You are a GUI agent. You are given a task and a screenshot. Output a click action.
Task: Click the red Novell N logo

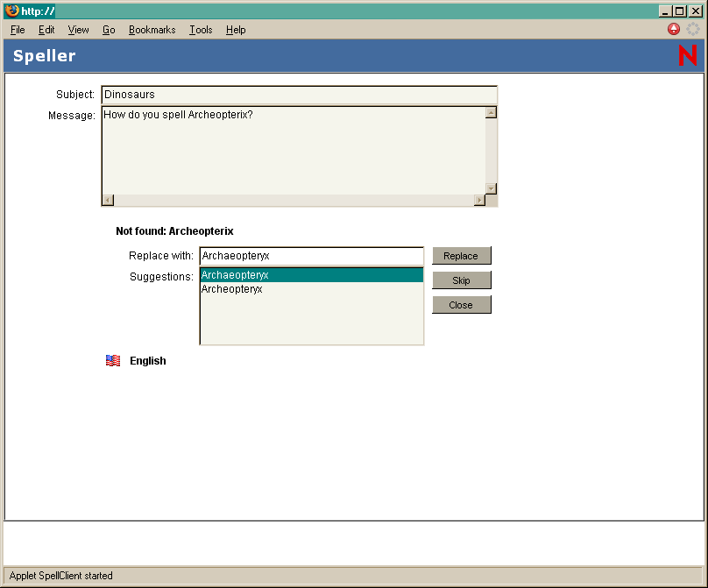[x=688, y=55]
